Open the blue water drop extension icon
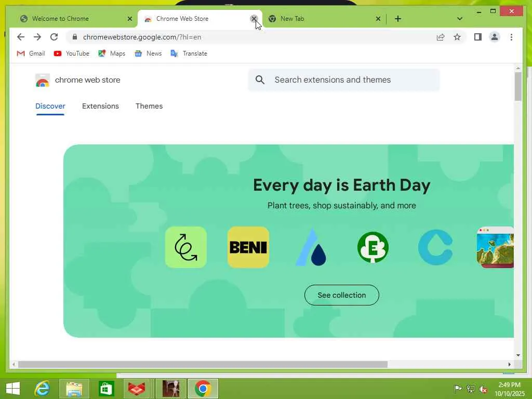Image resolution: width=532 pixels, height=399 pixels. pyautogui.click(x=311, y=247)
